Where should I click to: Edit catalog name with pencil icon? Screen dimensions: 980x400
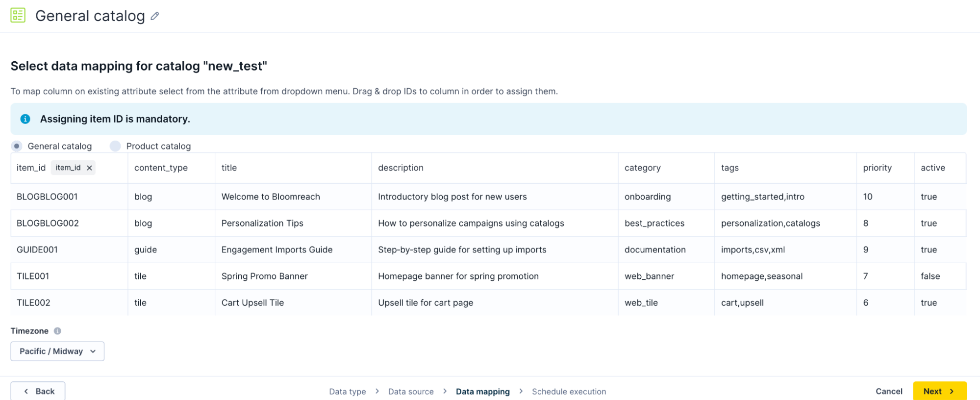(x=154, y=16)
